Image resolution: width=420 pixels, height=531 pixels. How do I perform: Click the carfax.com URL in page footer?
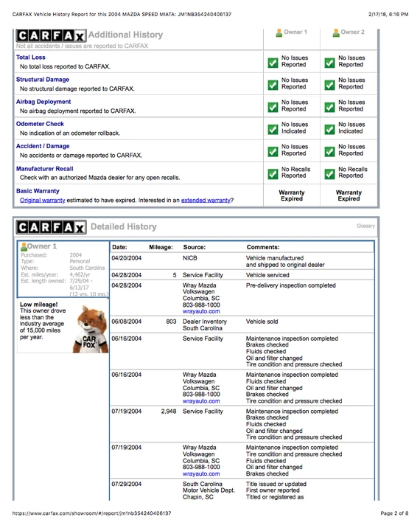91,513
